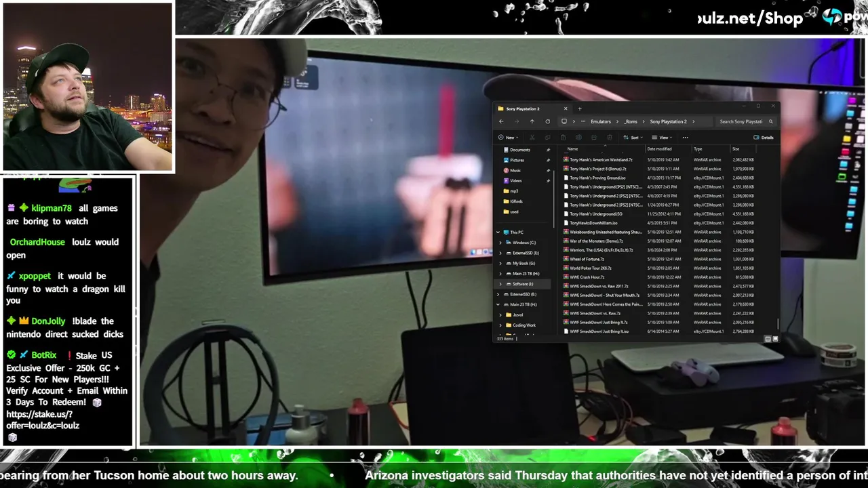Click the Up one level arrow

532,121
